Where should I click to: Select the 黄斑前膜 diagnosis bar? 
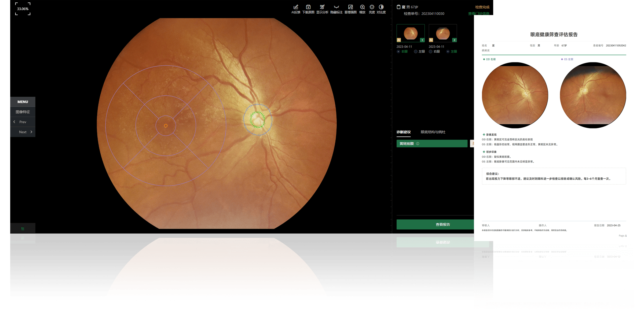432,144
